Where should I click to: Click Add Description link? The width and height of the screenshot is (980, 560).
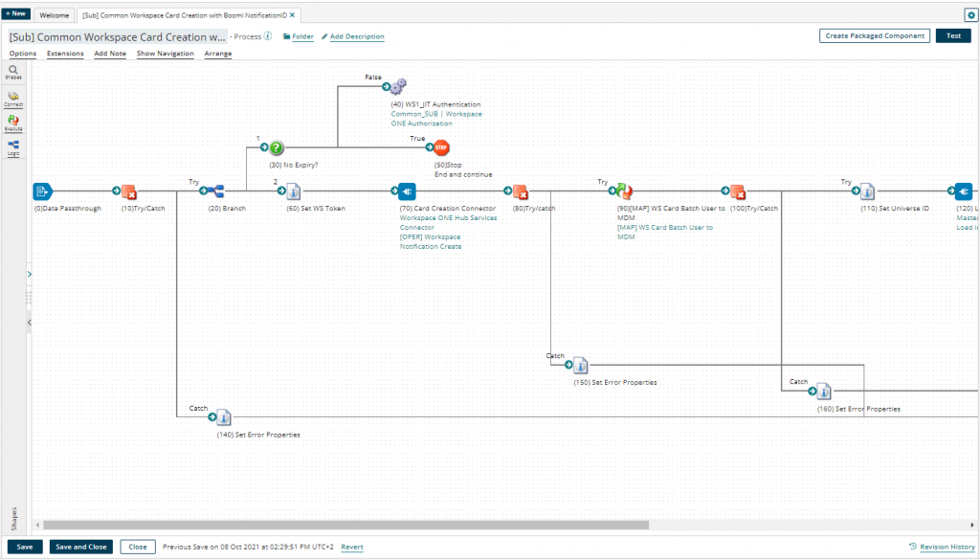353,37
